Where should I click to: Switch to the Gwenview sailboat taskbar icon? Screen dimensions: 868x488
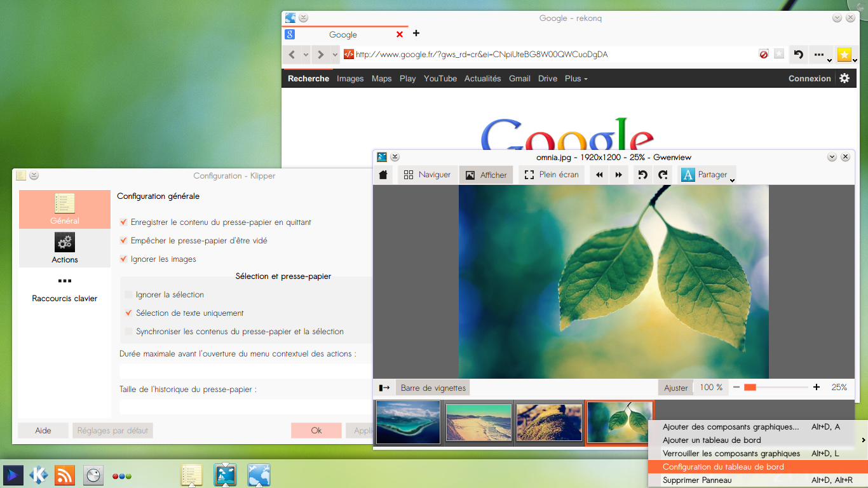tap(226, 475)
